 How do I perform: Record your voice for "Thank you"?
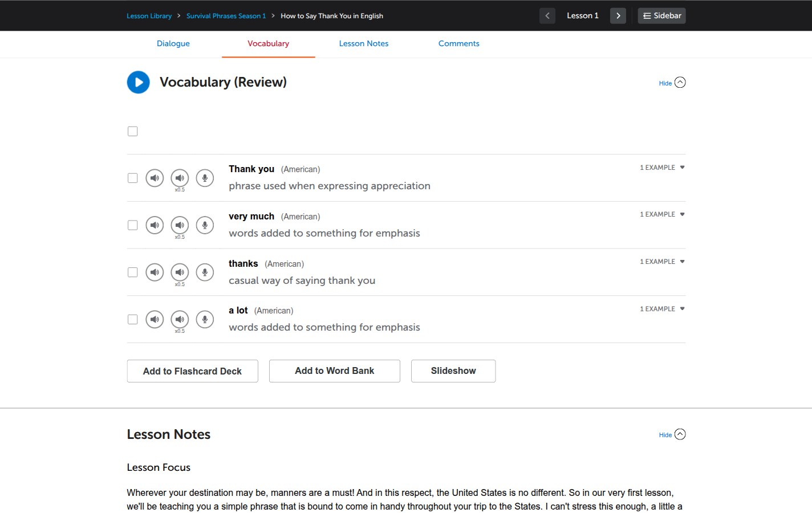[x=205, y=178]
